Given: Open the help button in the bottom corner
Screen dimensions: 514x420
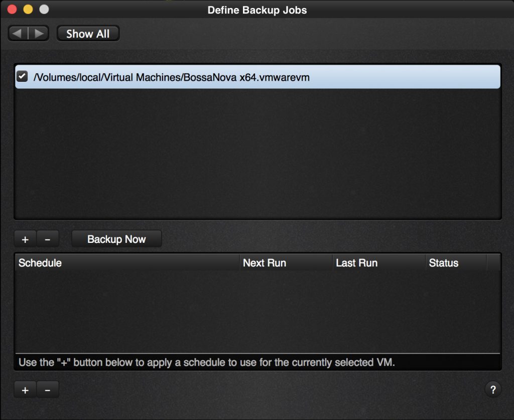Looking at the screenshot, I should (493, 389).
